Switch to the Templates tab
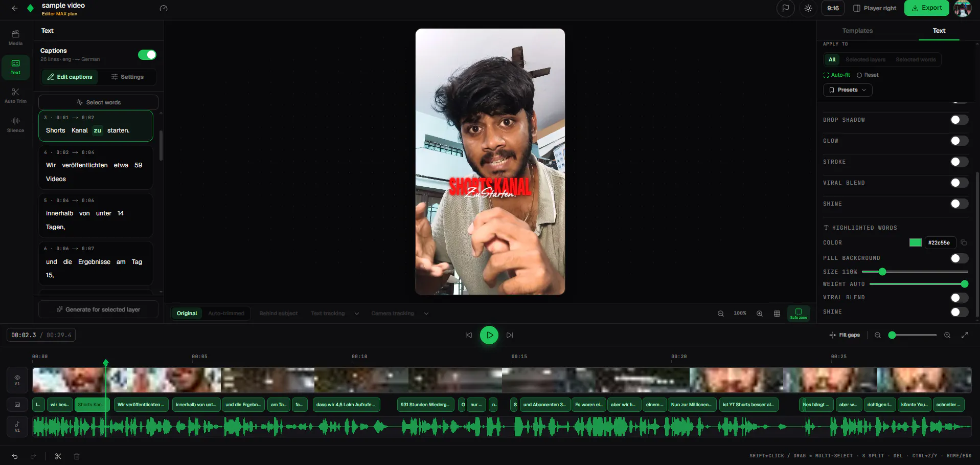 tap(857, 31)
